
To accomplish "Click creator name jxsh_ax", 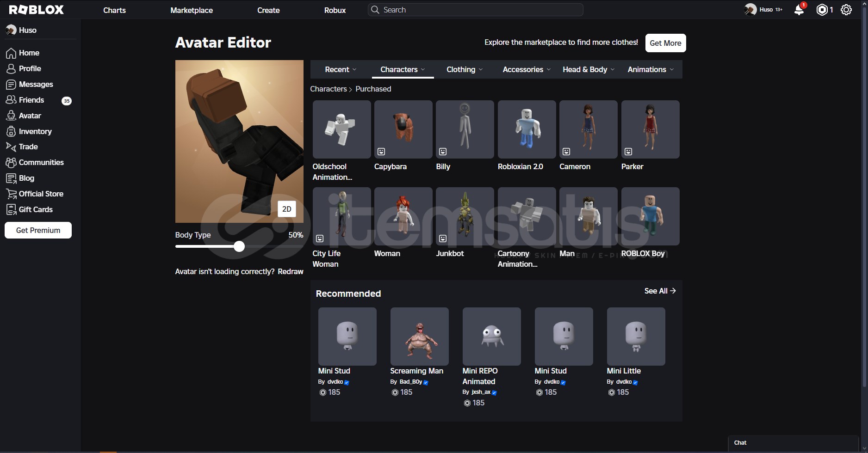I will pyautogui.click(x=481, y=392).
